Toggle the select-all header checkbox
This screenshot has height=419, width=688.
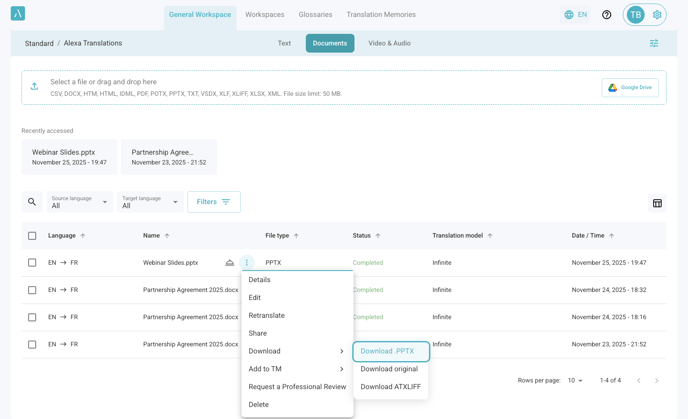click(32, 236)
